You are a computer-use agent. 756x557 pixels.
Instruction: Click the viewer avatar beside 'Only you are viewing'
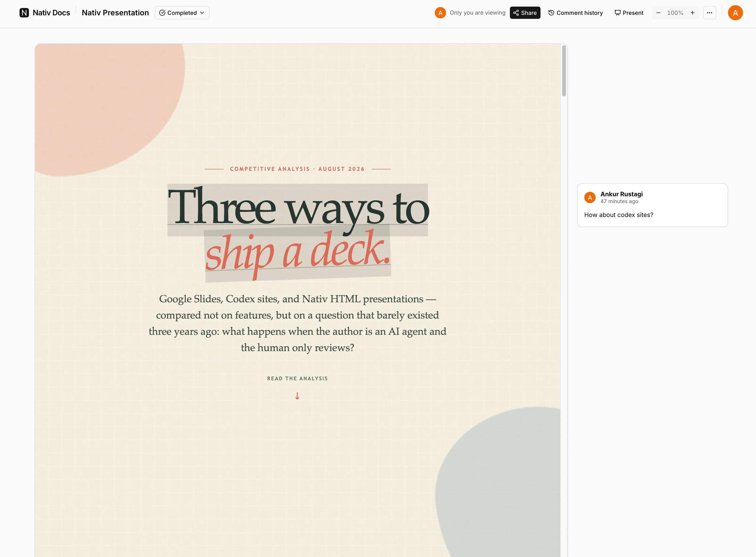[440, 13]
